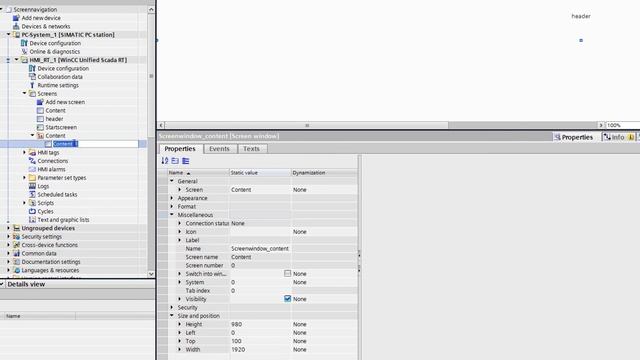Click the HMI tags icon
Viewport: 640px width, 360px height.
[32, 153]
